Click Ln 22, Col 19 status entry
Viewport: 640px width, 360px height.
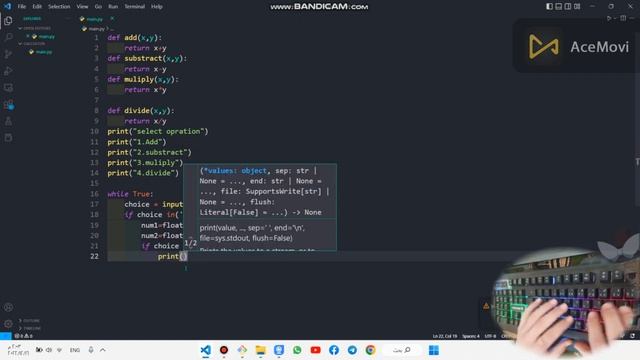[x=445, y=336]
